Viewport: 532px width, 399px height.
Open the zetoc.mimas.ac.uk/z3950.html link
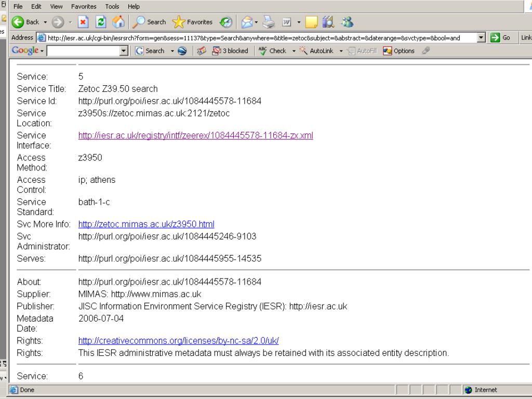click(x=146, y=224)
